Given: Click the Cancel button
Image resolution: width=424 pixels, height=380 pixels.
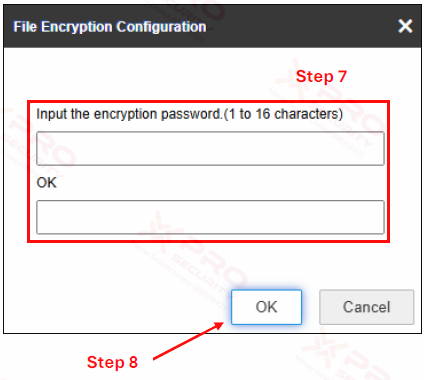Looking at the screenshot, I should point(367,307).
